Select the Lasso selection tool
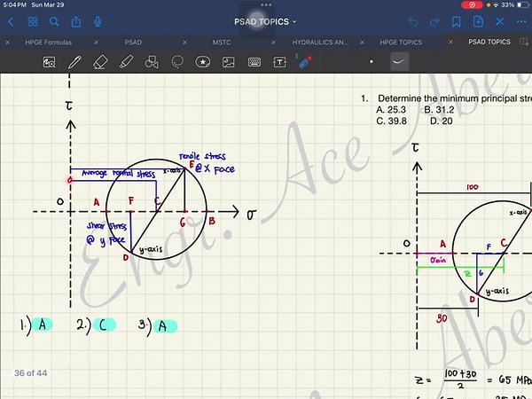Screen dimensions: 532x399 coord(177,62)
